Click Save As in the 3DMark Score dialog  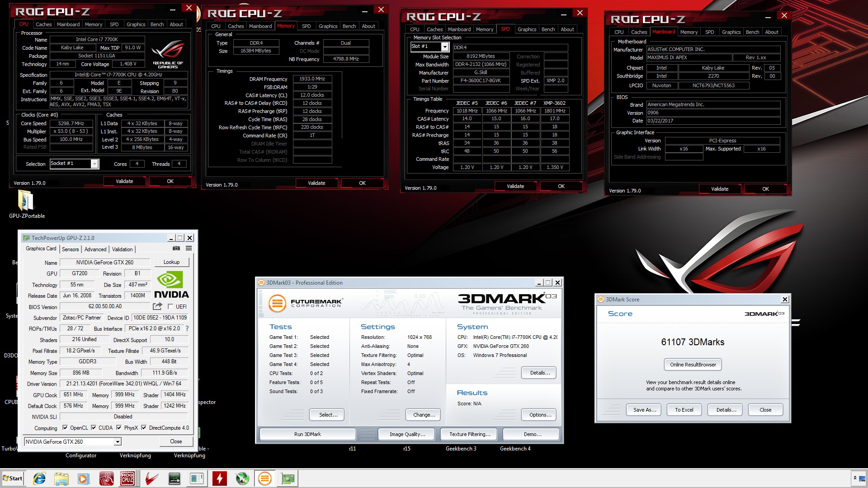coord(645,410)
